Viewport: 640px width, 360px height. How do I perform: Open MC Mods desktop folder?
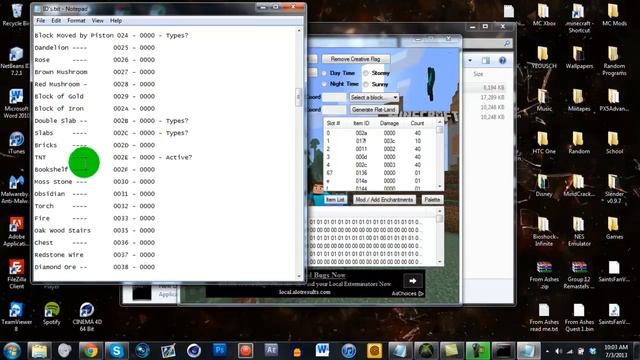pos(614,15)
